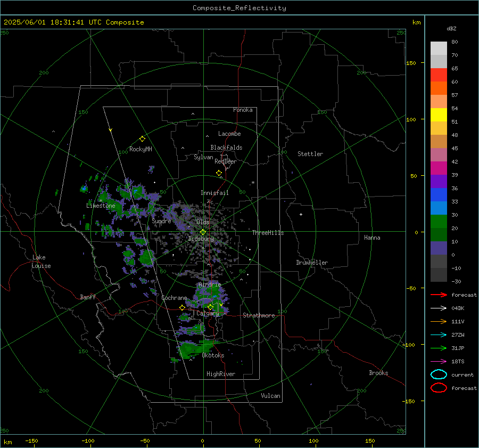Click the yellow diamond marker above Calgary
The image size is (479, 448).
point(210,307)
